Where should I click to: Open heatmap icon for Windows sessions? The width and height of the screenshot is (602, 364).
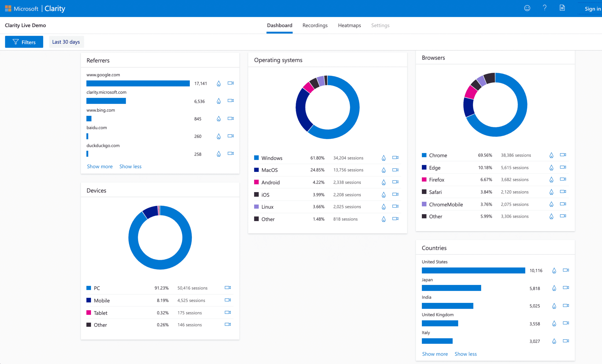(384, 158)
